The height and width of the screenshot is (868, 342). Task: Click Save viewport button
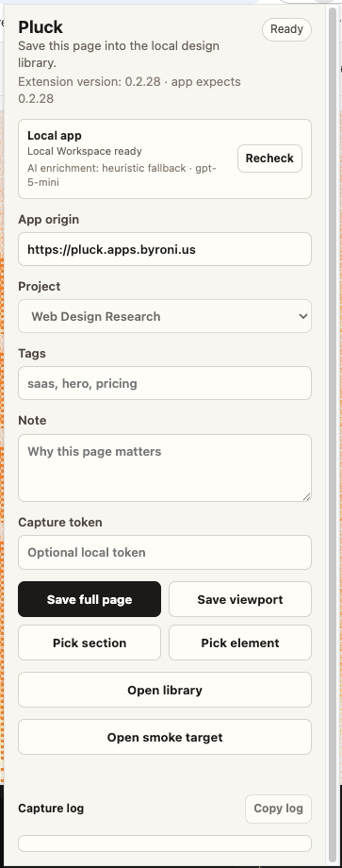(240, 599)
